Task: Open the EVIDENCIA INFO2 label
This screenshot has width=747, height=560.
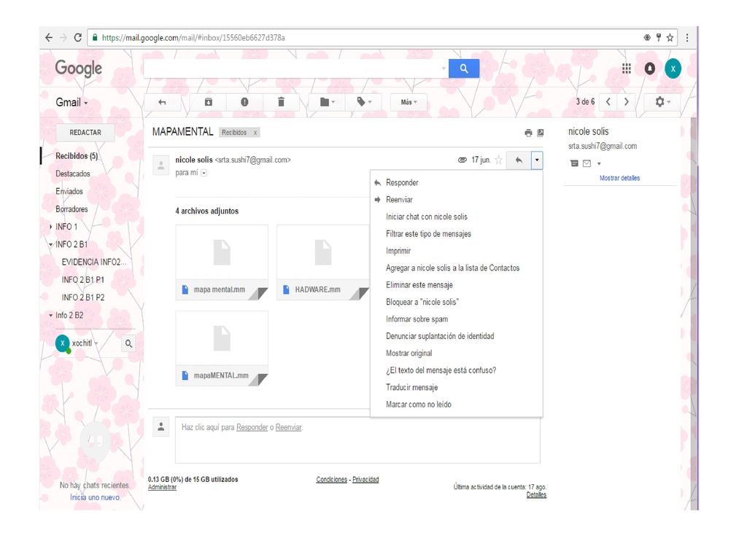Action: point(94,262)
